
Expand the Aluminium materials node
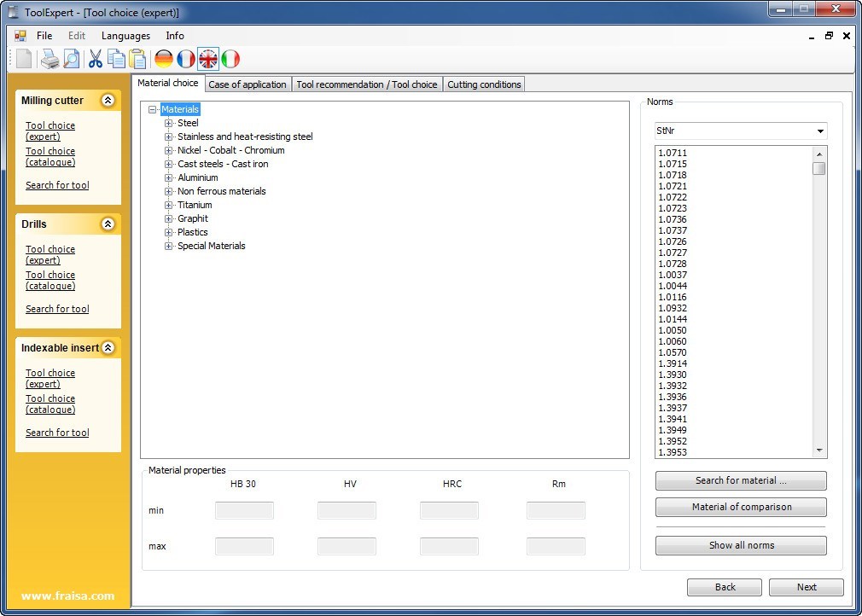168,177
